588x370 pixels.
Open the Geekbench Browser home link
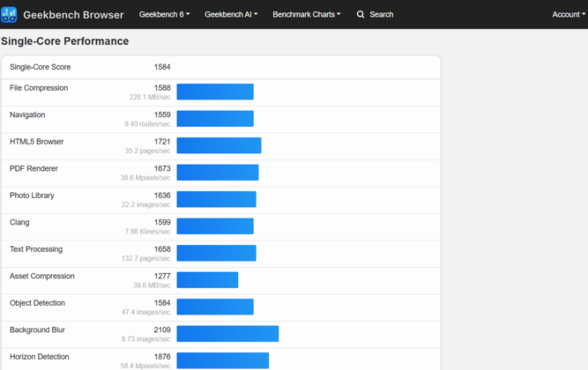(x=73, y=15)
